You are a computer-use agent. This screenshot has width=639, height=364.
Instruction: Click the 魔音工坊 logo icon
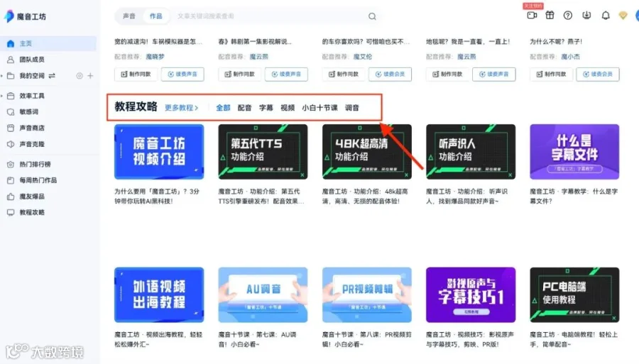coord(9,16)
